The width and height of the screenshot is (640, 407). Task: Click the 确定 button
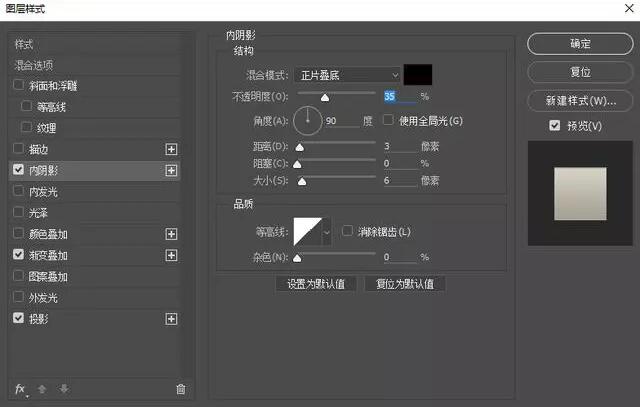[x=579, y=44]
